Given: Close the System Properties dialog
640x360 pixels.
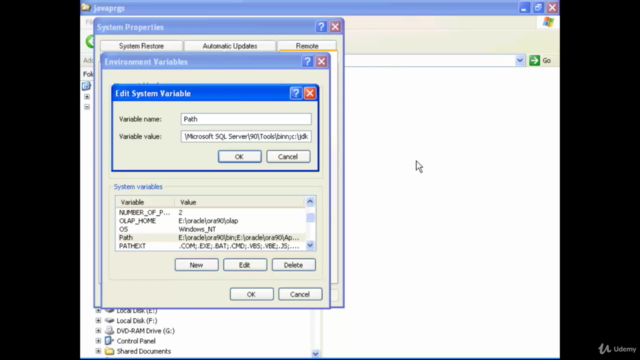Looking at the screenshot, I should 335,27.
